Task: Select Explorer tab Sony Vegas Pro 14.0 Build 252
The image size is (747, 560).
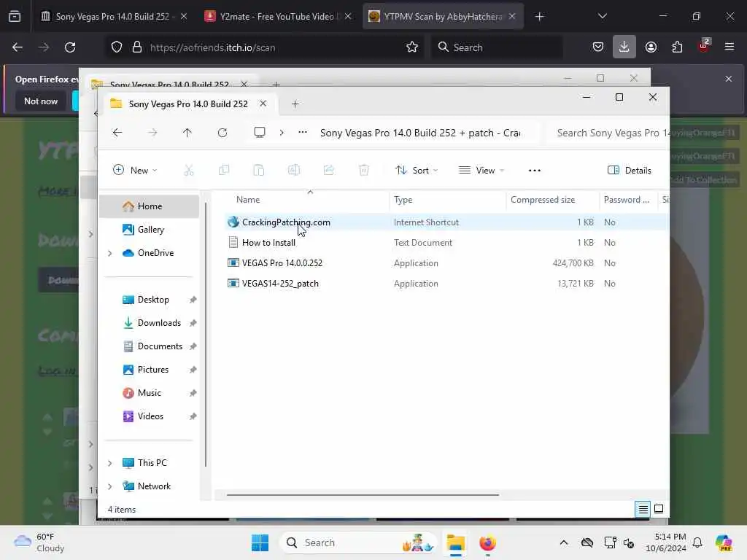Action: [x=188, y=104]
